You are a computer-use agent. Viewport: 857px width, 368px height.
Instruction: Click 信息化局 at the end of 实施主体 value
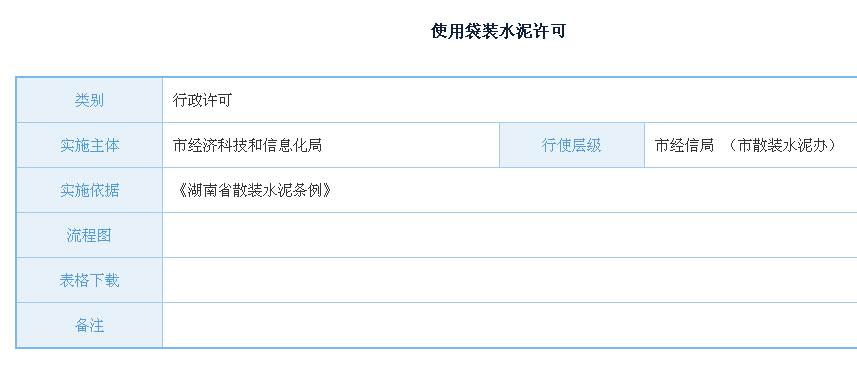tap(292, 145)
